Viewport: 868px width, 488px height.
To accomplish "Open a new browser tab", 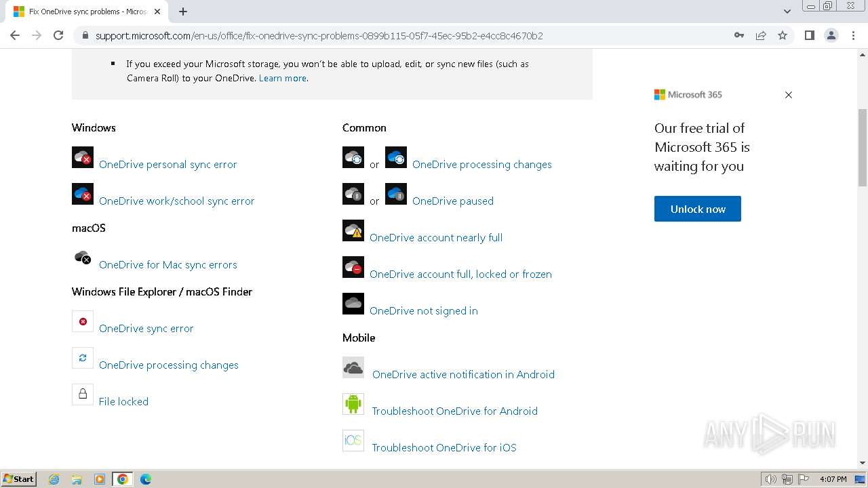I will [183, 12].
